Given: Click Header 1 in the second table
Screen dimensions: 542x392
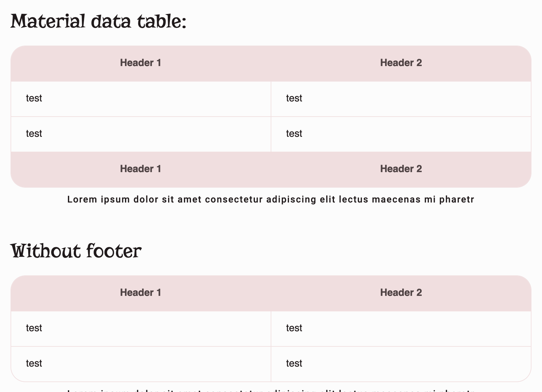Looking at the screenshot, I should (x=141, y=292).
